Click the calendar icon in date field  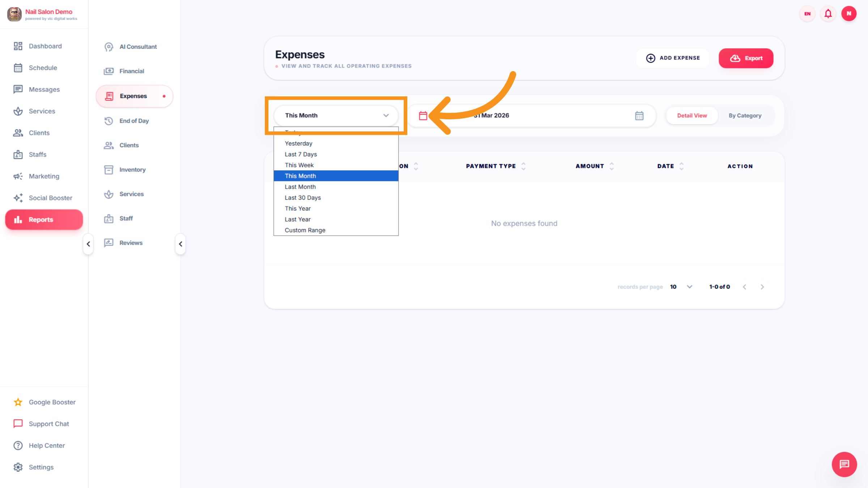pyautogui.click(x=639, y=116)
